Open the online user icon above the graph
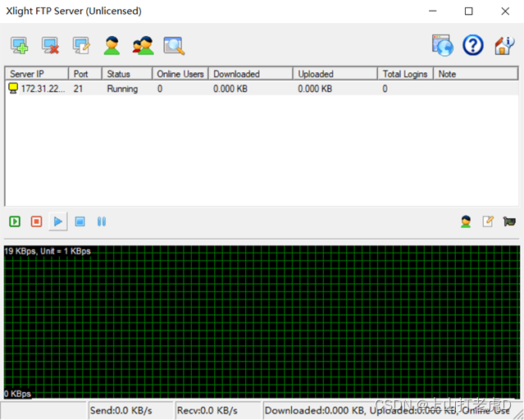This screenshot has width=524, height=420. tap(466, 221)
